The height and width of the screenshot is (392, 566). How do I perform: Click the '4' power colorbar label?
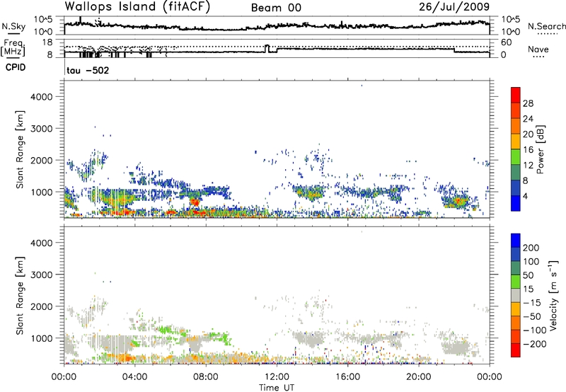(x=526, y=196)
